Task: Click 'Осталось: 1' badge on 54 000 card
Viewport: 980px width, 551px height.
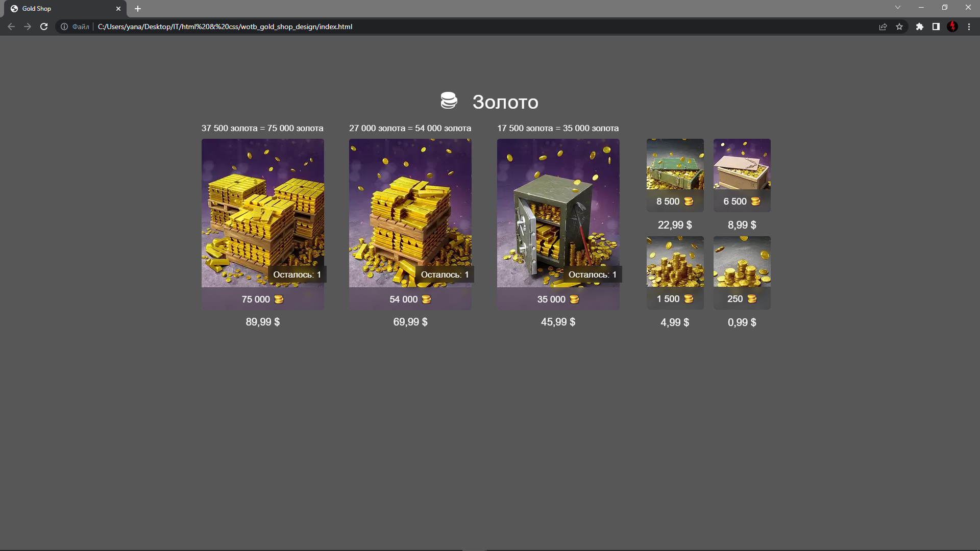Action: pyautogui.click(x=445, y=274)
